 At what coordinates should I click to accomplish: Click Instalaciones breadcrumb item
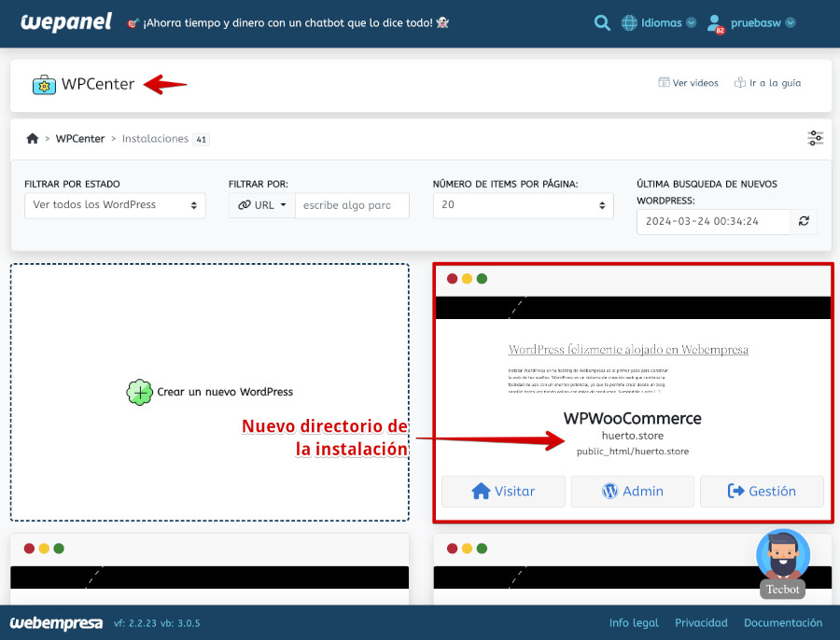[x=155, y=139]
